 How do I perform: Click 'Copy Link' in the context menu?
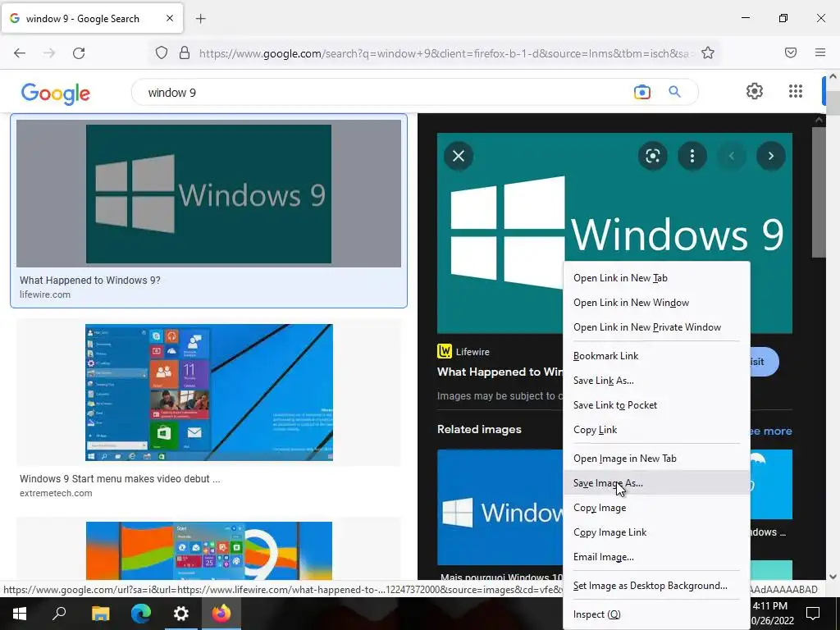click(656, 430)
